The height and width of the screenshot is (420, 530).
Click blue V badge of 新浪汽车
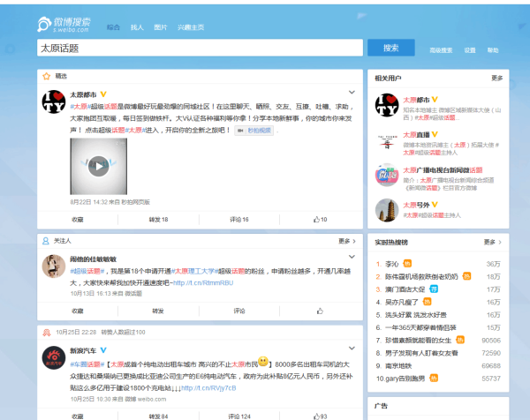(x=103, y=350)
